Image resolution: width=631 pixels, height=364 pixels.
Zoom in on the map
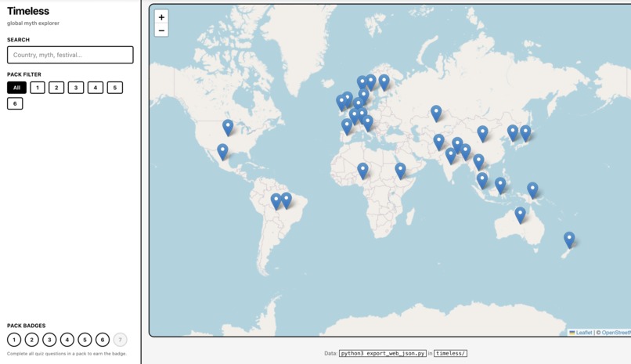coord(161,17)
